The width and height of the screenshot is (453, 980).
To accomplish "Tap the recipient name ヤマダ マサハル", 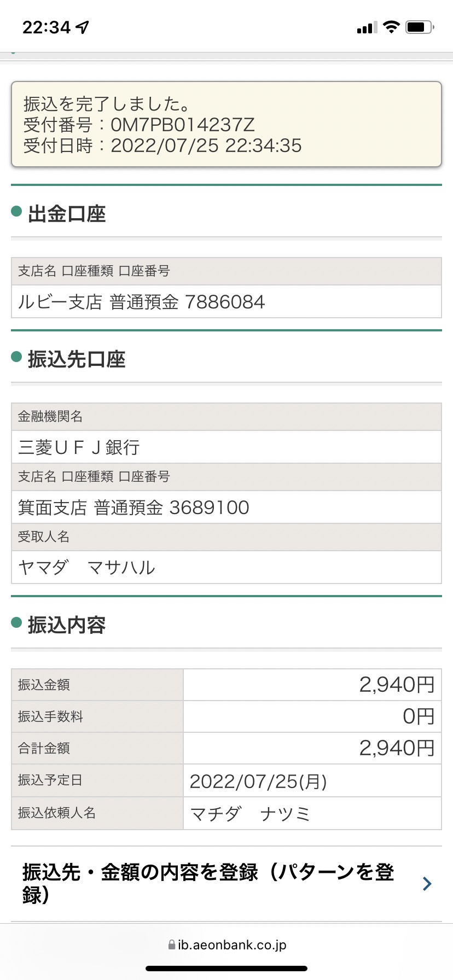I will [86, 567].
